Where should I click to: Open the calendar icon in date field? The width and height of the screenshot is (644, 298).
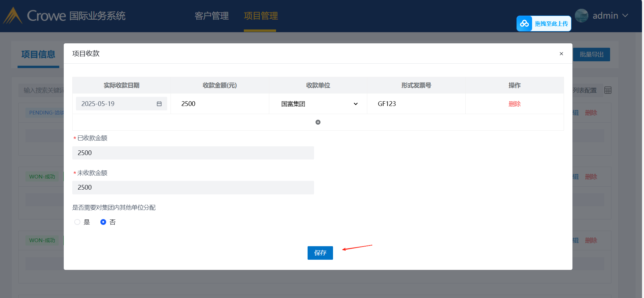159,104
